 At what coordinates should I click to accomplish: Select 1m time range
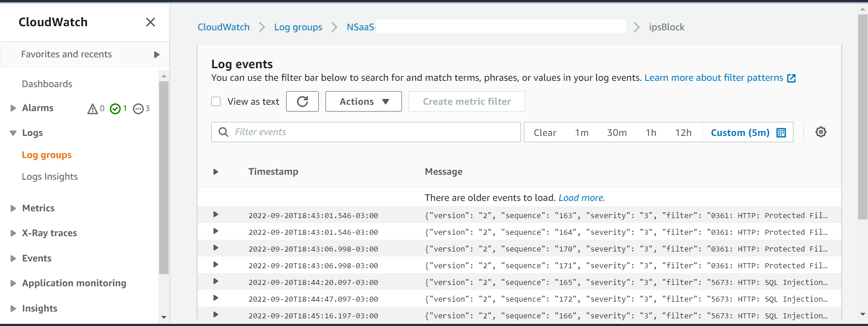[582, 133]
